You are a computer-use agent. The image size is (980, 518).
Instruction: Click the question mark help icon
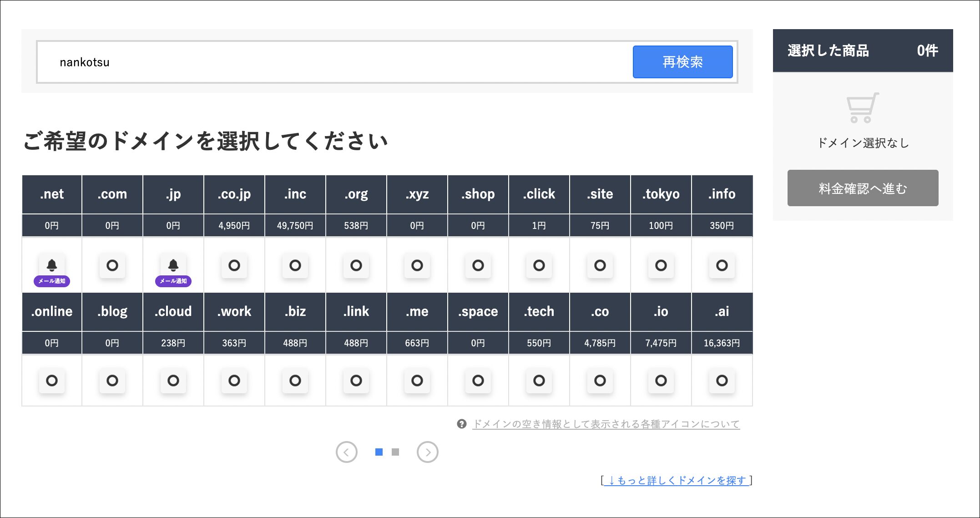click(461, 424)
